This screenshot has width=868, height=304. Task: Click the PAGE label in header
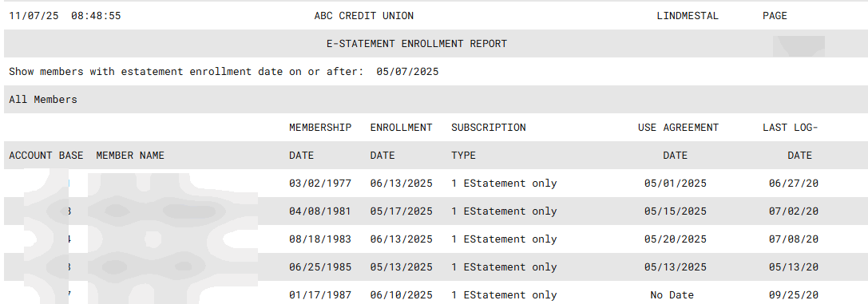775,16
